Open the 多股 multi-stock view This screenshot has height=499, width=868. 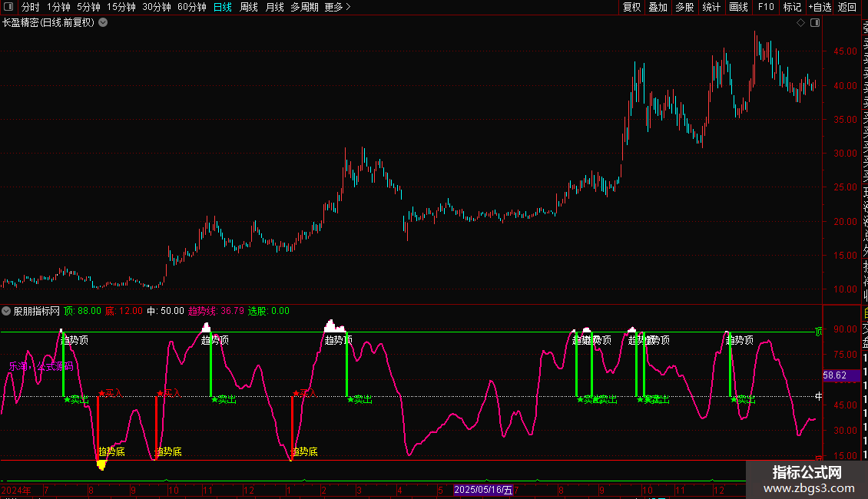pyautogui.click(x=684, y=7)
